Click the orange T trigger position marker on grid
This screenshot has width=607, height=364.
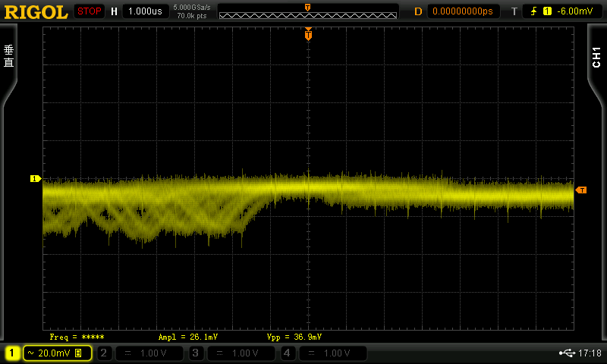[308, 34]
